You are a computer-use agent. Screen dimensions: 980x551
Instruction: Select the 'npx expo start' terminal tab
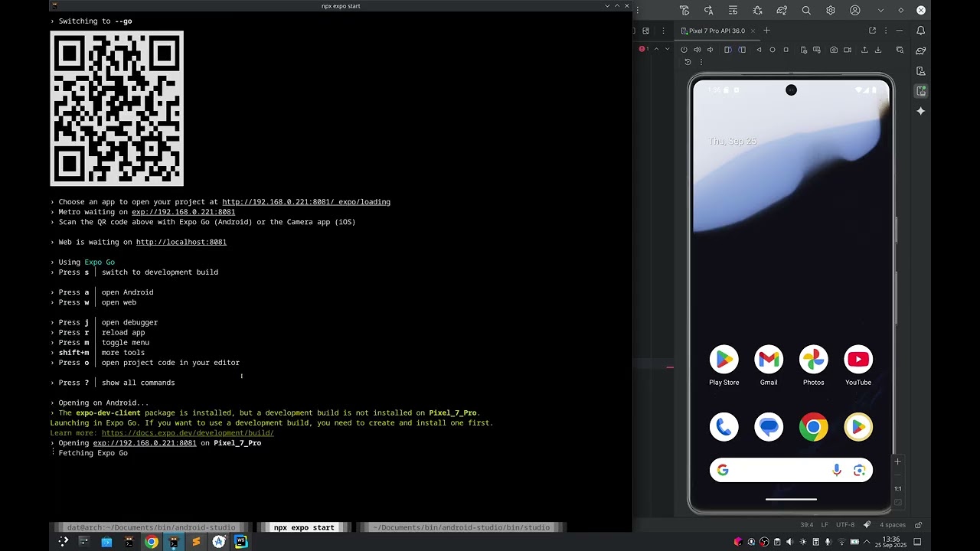click(304, 527)
